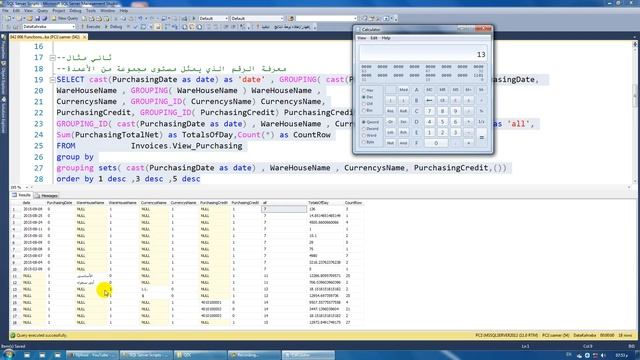
Task: Click the Results to Grid icon
Action: [191, 27]
